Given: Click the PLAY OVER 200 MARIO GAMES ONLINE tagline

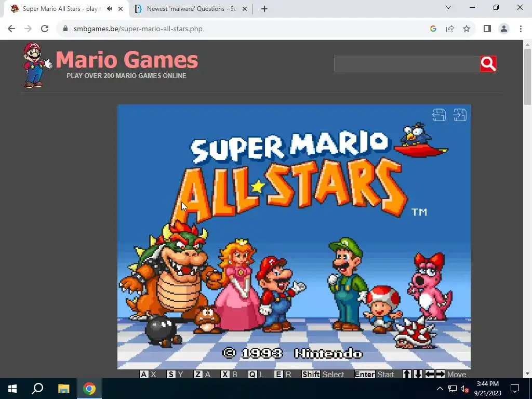Looking at the screenshot, I should click(127, 76).
